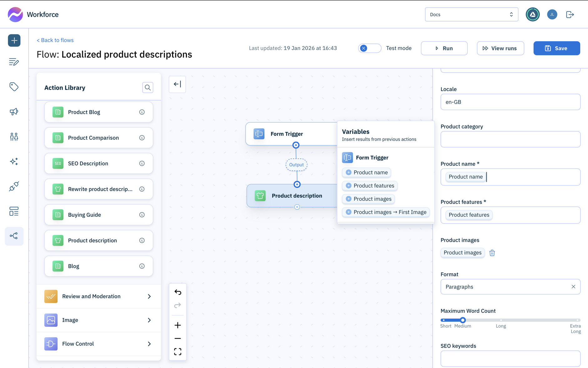Toggle Test mode off

coord(370,48)
